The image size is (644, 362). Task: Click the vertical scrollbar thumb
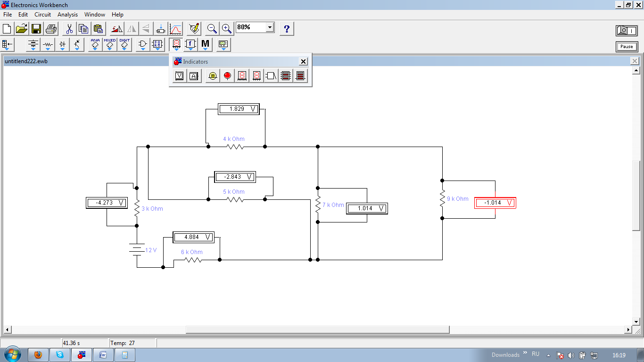point(636,196)
